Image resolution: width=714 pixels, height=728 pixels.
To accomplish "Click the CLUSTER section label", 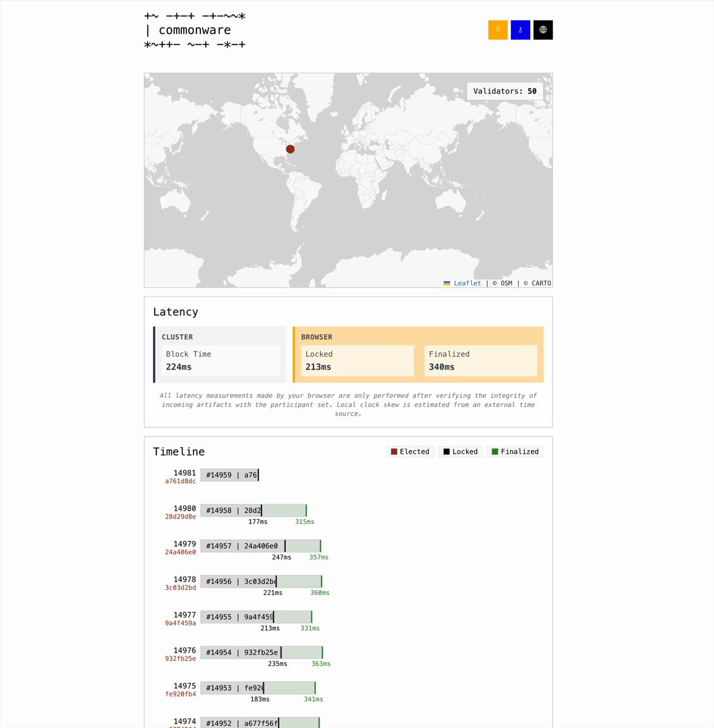I will point(177,337).
